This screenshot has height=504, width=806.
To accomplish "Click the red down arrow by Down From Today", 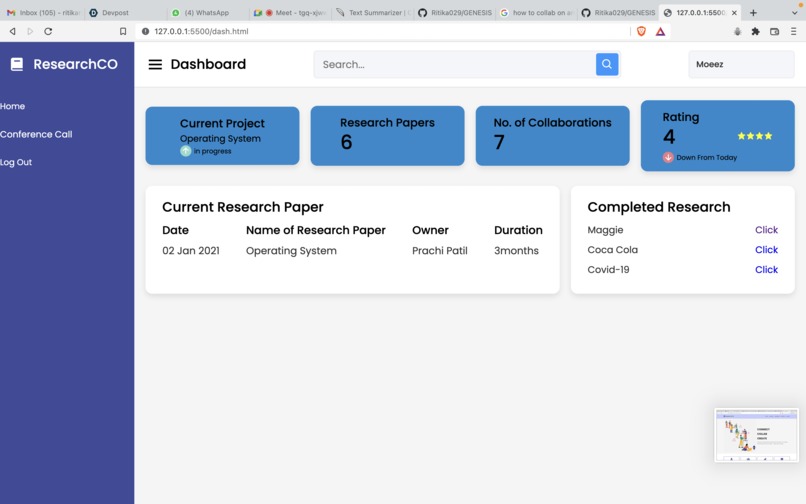I will coord(668,157).
